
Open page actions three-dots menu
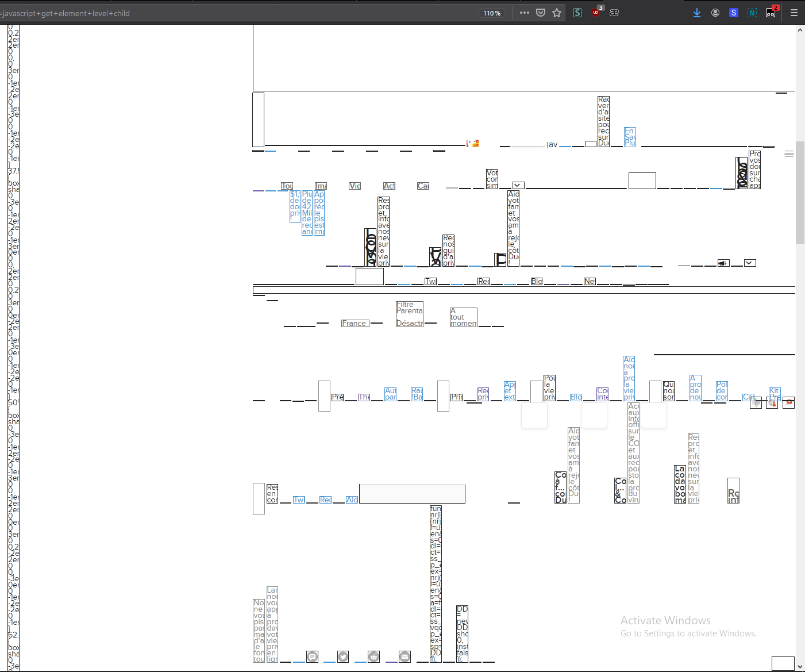tap(525, 13)
